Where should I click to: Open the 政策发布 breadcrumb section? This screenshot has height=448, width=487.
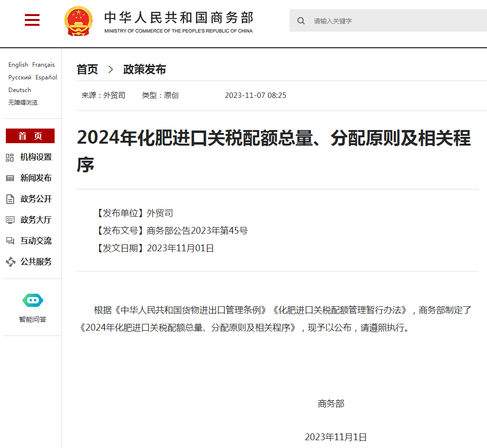(x=144, y=69)
